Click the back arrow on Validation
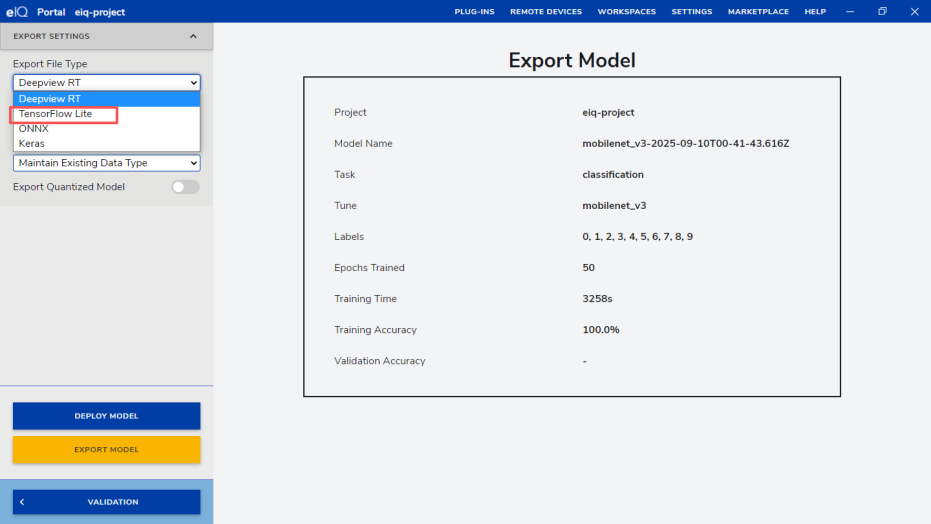 [x=22, y=502]
